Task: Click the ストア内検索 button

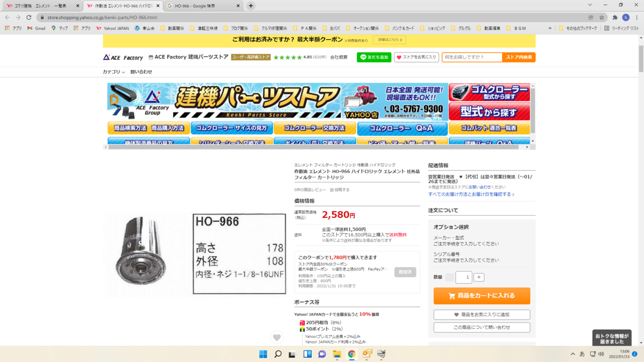Action: click(519, 57)
